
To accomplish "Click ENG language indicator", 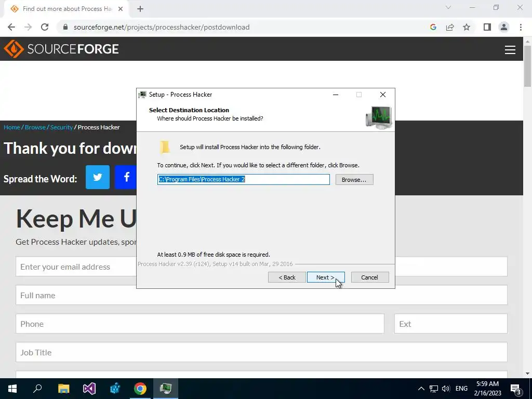I will (x=461, y=389).
